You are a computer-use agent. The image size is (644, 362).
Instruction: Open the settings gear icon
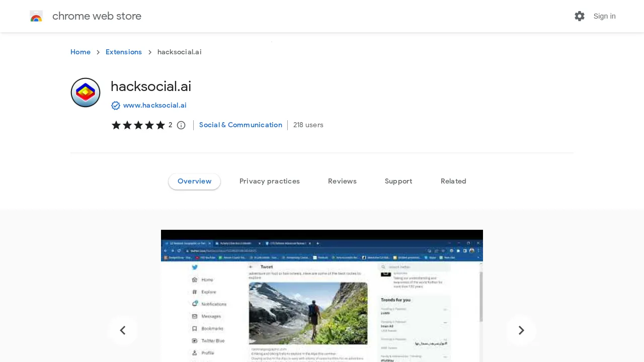coord(580,16)
